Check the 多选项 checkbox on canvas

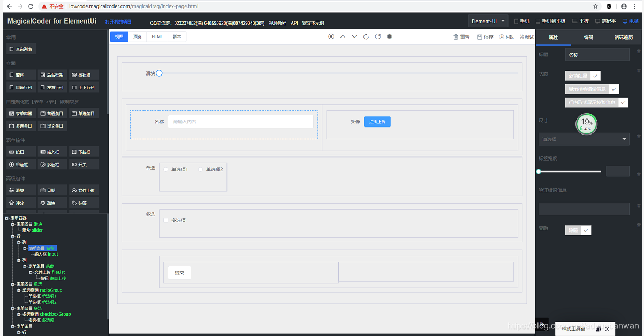pyautogui.click(x=166, y=220)
